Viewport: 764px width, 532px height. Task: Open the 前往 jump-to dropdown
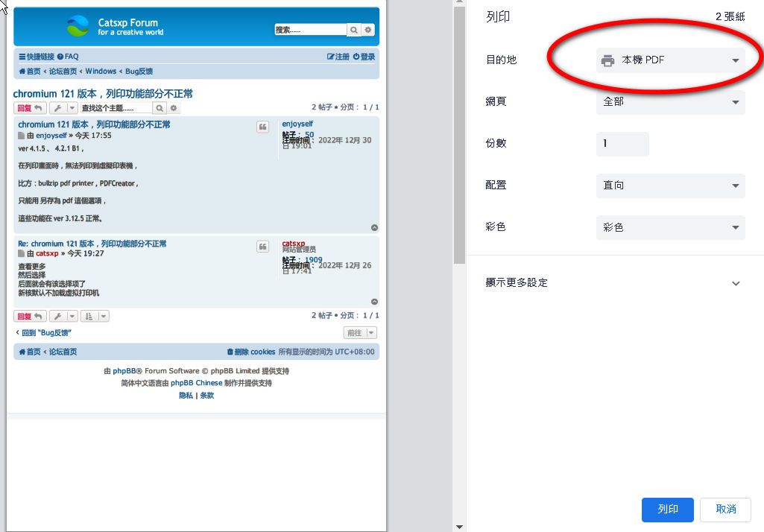tap(360, 333)
